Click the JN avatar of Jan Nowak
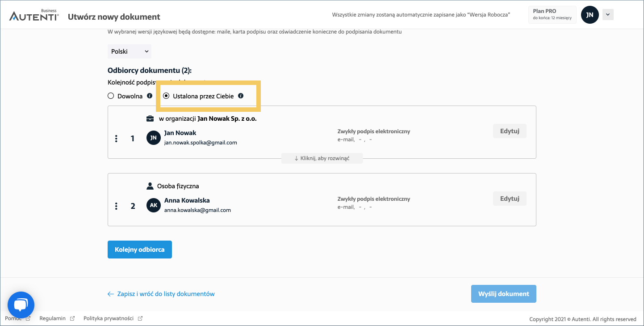Screen dimensions: 644x326 [154, 138]
